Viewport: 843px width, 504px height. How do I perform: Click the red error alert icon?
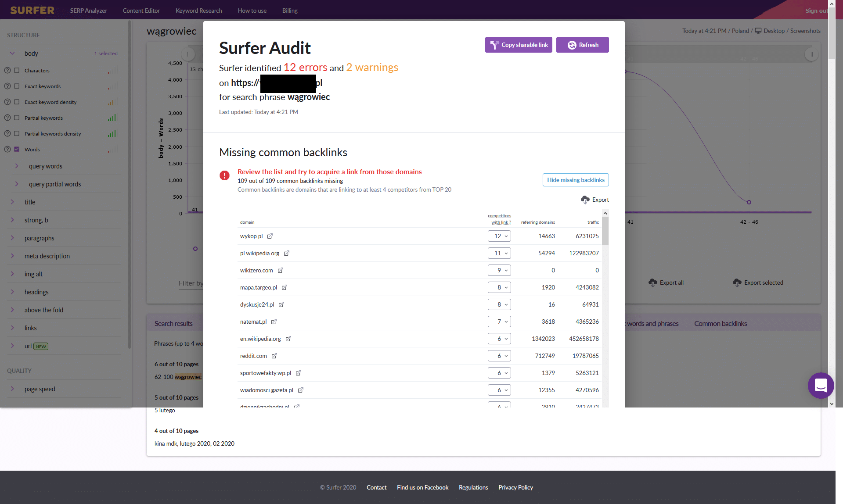pos(224,175)
